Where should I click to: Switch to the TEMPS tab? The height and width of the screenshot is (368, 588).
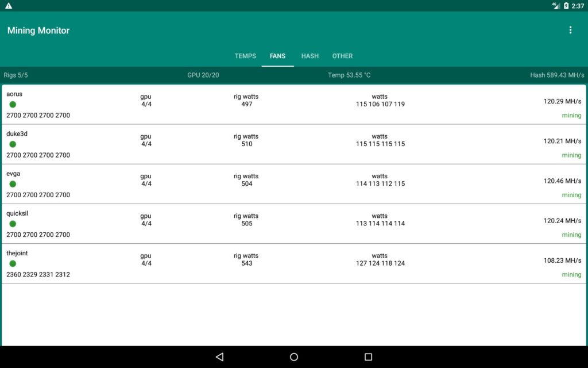click(245, 56)
